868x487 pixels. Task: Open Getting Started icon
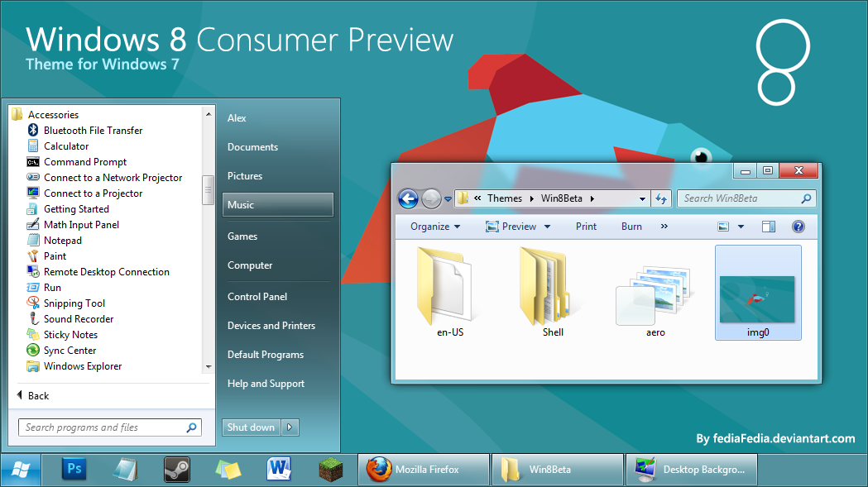tap(33, 209)
